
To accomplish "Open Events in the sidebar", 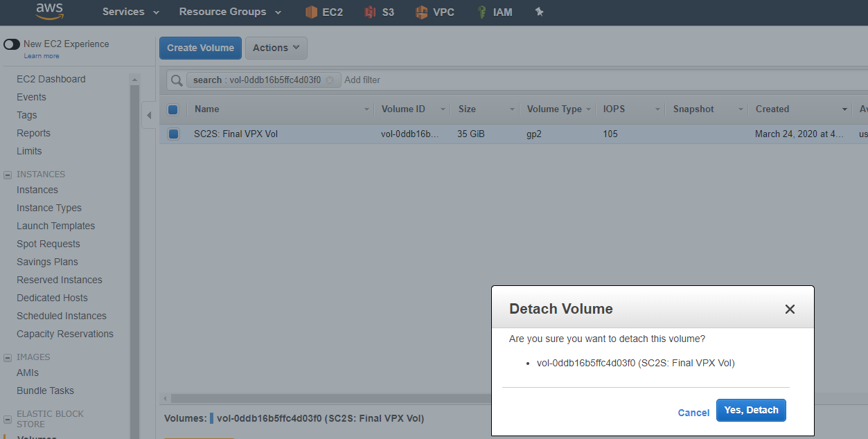I will point(31,97).
